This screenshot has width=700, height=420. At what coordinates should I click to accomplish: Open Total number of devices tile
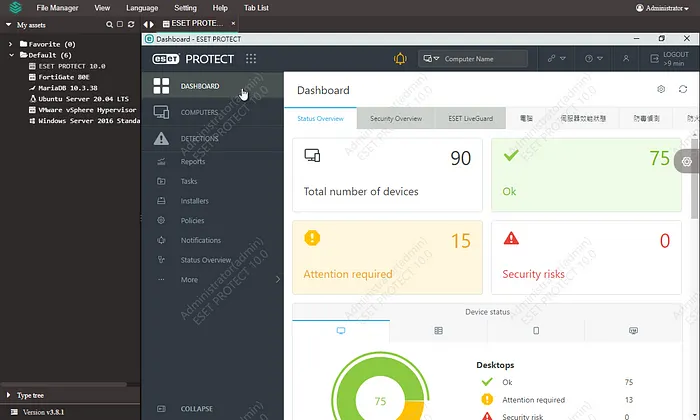pyautogui.click(x=387, y=175)
